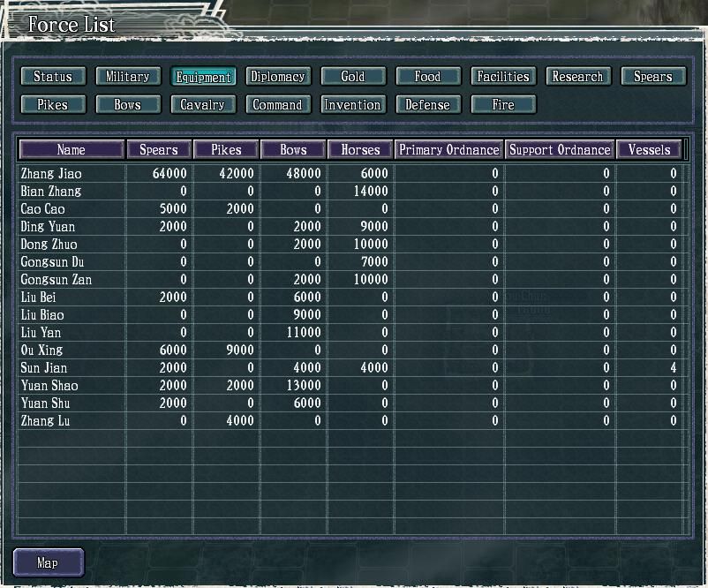Sort by the Vessels column header
This screenshot has width=708, height=588.
click(650, 150)
